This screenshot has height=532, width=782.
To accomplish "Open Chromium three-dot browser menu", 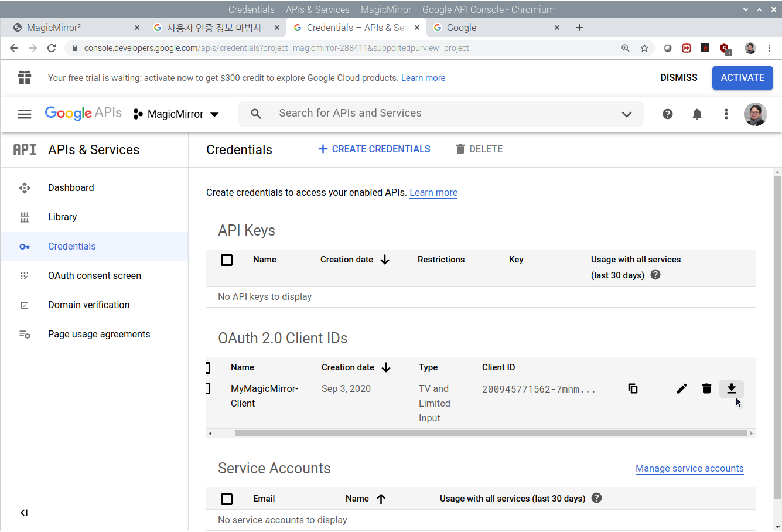I will pos(769,48).
